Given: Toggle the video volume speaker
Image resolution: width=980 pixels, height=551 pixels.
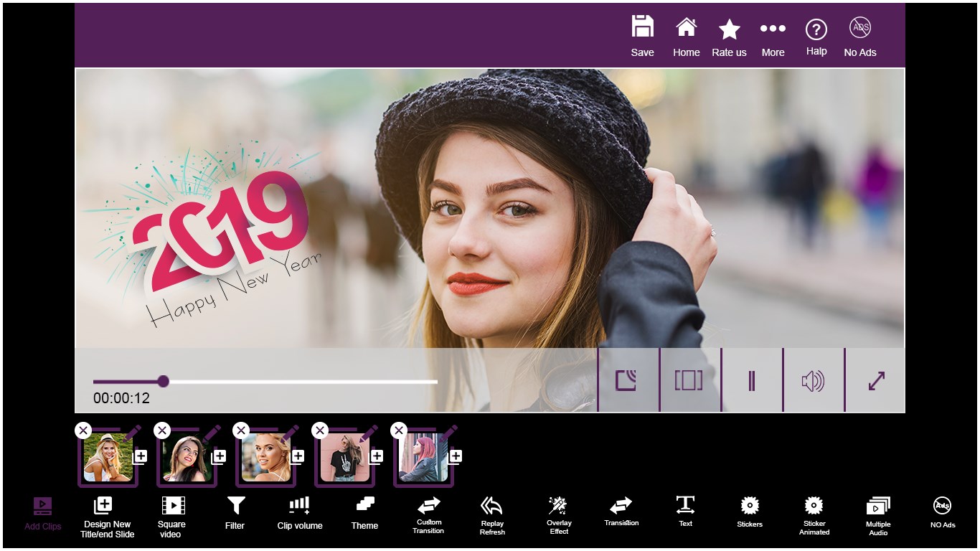Looking at the screenshot, I should coord(814,381).
